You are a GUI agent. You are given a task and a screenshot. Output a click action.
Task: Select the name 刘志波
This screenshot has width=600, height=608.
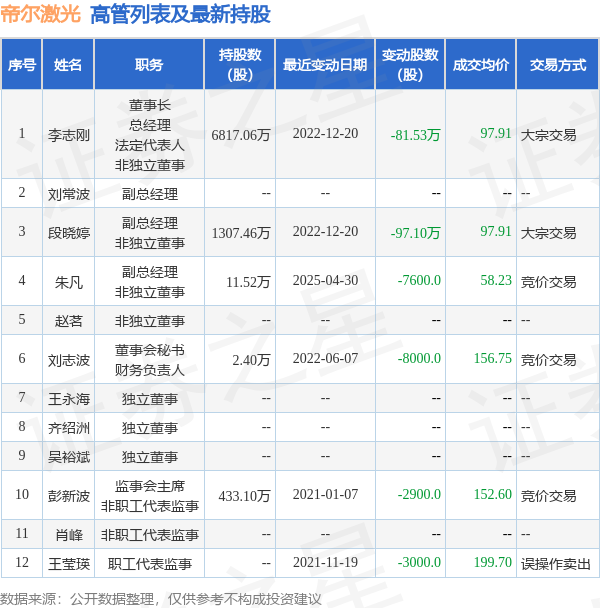click(x=69, y=360)
